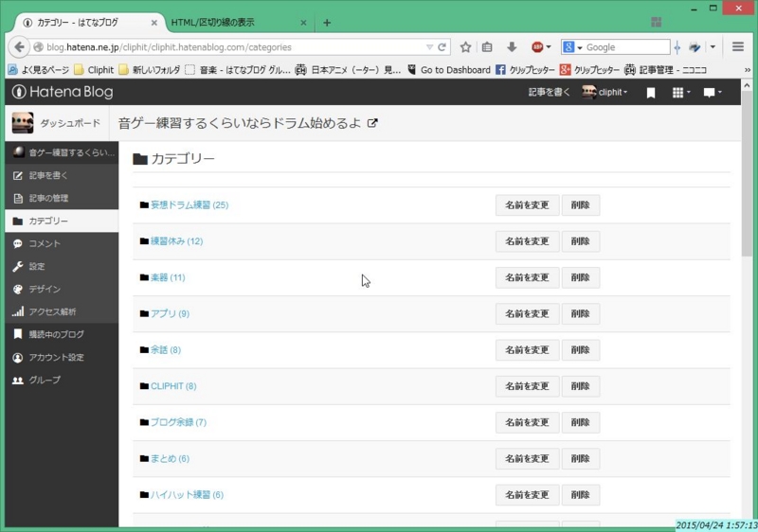Image resolution: width=758 pixels, height=532 pixels.
Task: Go back with the browser back arrow
Action: click(x=19, y=46)
